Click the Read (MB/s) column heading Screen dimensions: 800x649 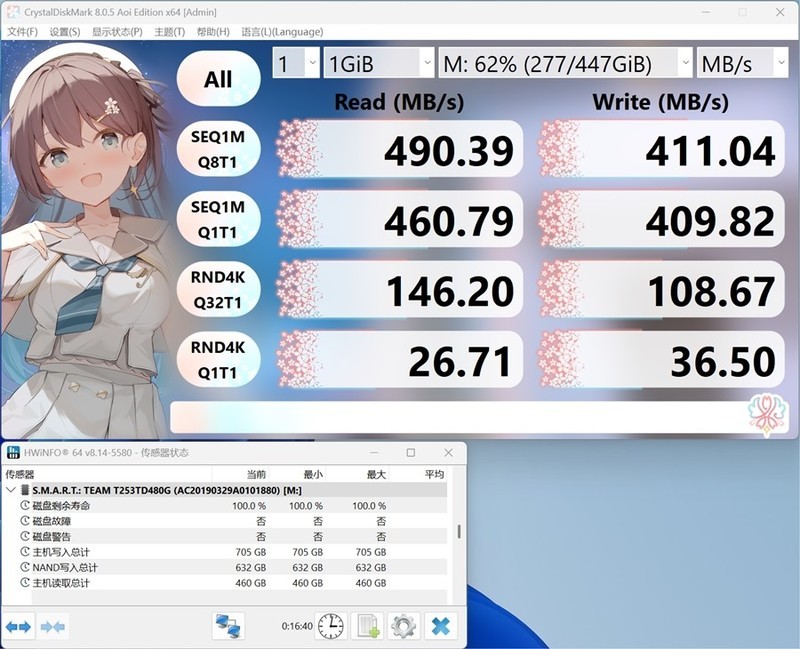point(399,102)
